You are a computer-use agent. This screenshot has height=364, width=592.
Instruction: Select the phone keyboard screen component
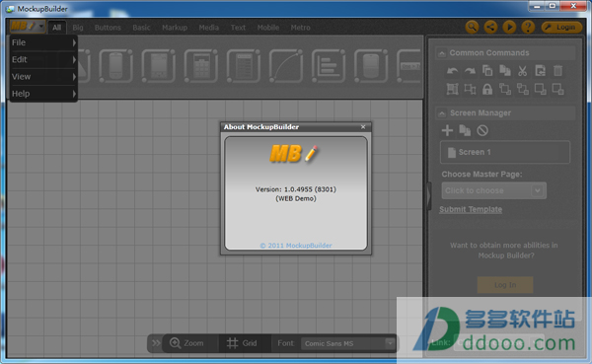tap(159, 66)
